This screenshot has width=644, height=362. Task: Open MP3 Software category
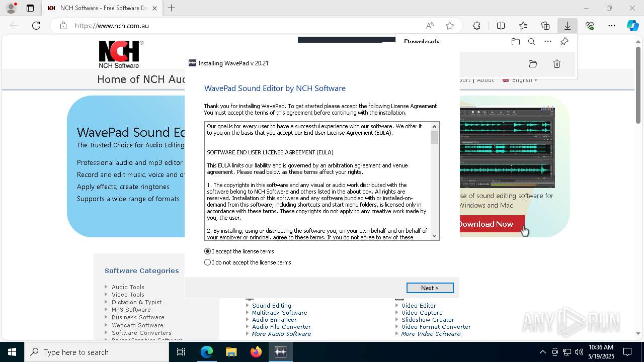click(131, 310)
